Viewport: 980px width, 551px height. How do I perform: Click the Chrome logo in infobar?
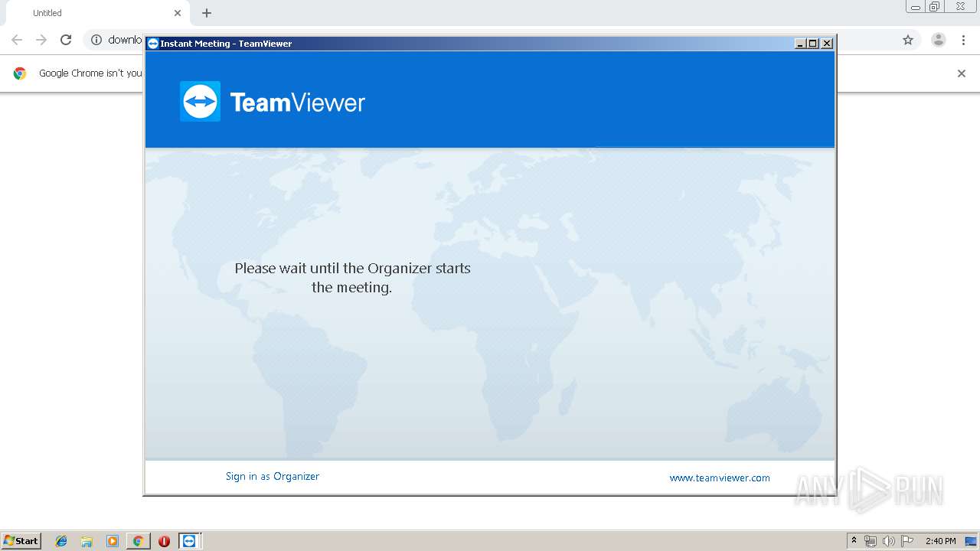[20, 73]
